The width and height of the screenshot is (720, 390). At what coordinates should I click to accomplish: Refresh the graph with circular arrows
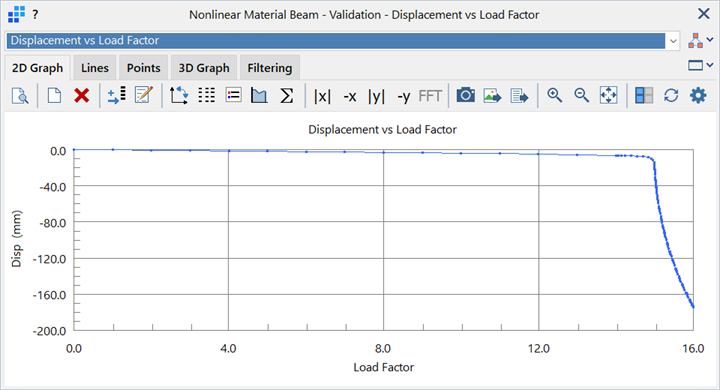pos(671,96)
